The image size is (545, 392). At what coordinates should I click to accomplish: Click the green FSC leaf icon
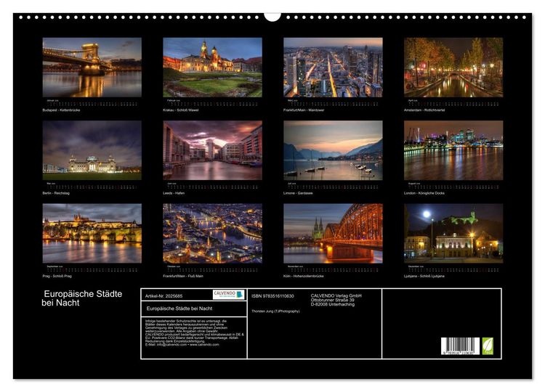[488, 346]
